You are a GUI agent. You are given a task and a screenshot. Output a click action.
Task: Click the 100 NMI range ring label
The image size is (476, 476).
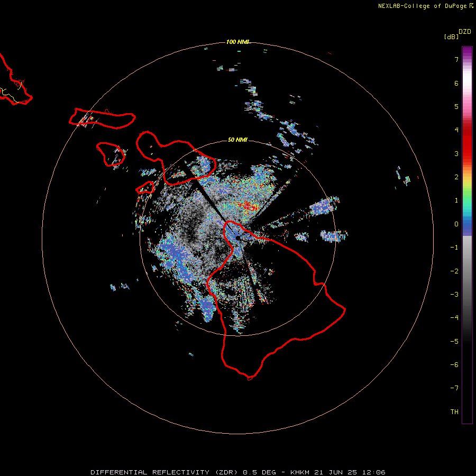[x=237, y=42]
